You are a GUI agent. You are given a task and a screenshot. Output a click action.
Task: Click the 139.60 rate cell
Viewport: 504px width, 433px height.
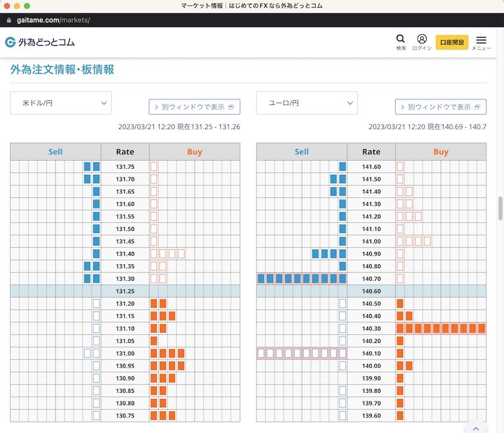(x=371, y=415)
